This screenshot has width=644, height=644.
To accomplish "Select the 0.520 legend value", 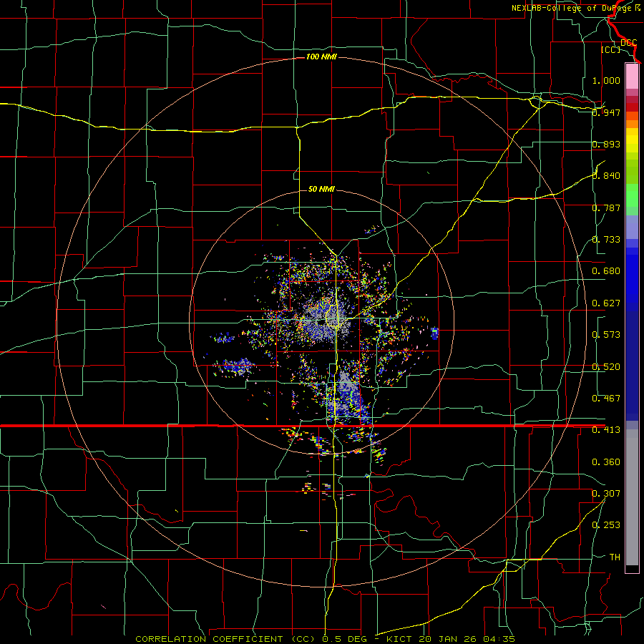I will coord(606,367).
